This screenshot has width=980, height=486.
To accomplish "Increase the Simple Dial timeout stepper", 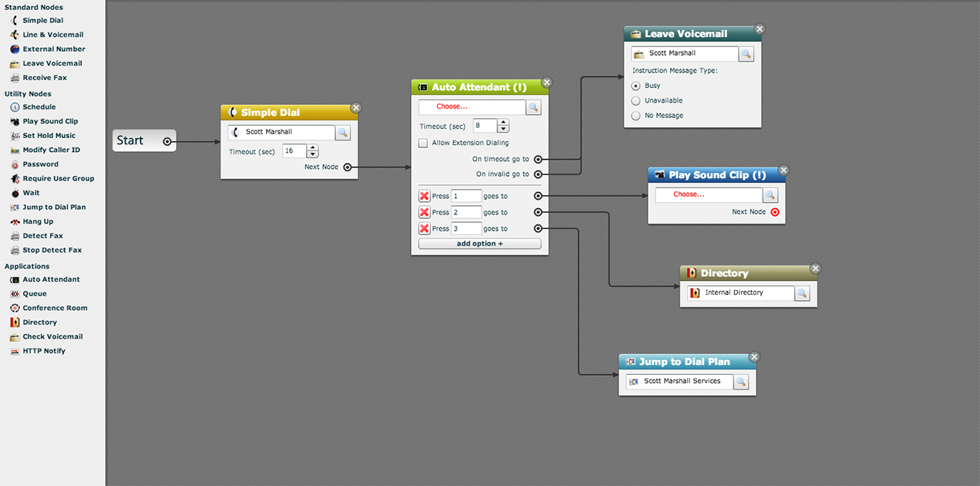I will coord(312,148).
